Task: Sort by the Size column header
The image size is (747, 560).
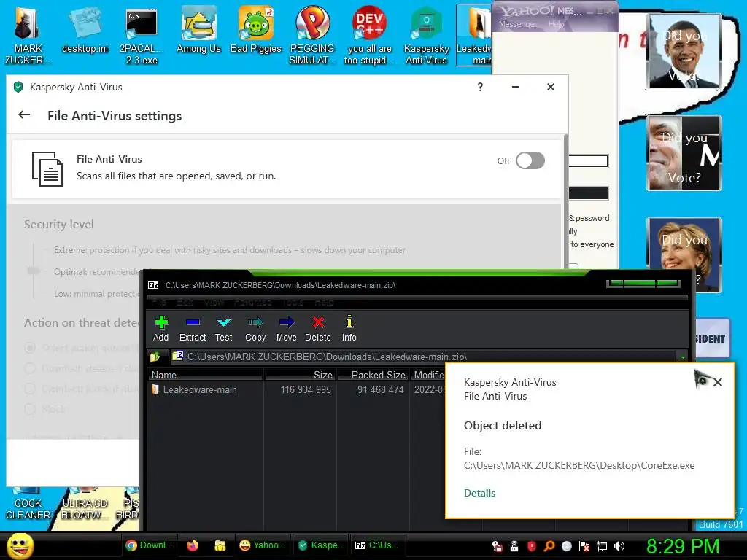Action: point(300,375)
